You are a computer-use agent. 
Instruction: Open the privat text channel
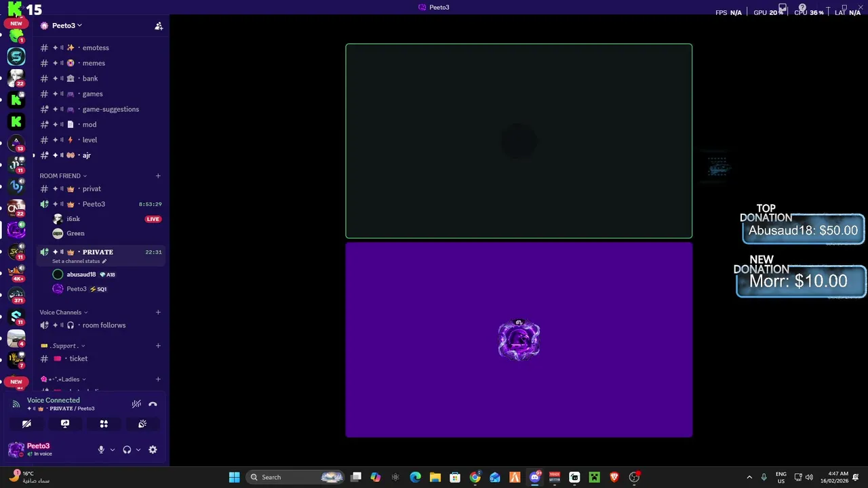pos(100,189)
